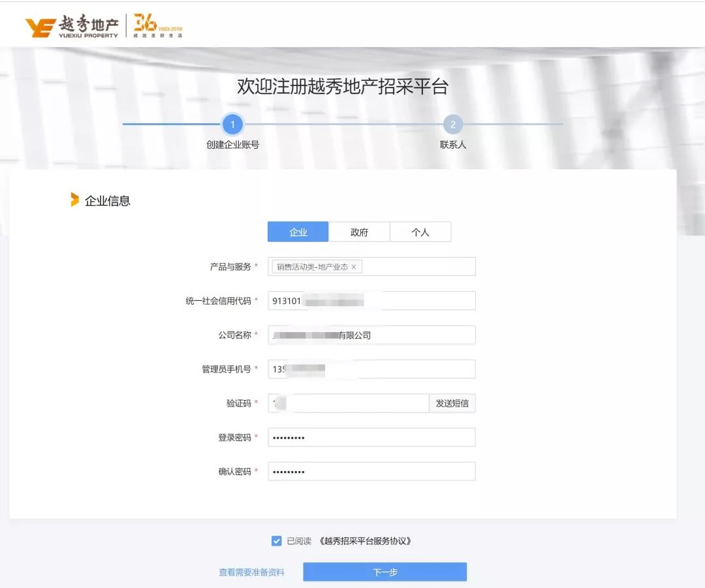Switch to the 政府 tab
The image size is (705, 588).
(359, 232)
